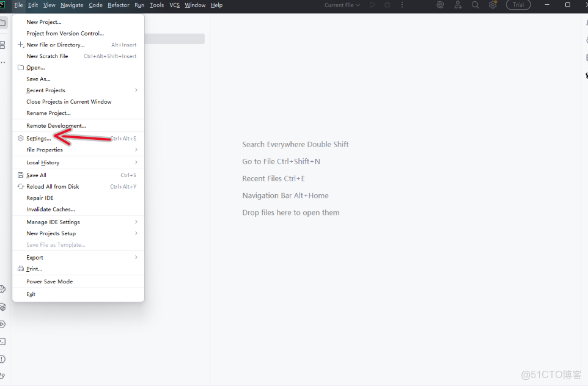Click the Run play icon
Image resolution: width=588 pixels, height=386 pixels.
point(372,5)
